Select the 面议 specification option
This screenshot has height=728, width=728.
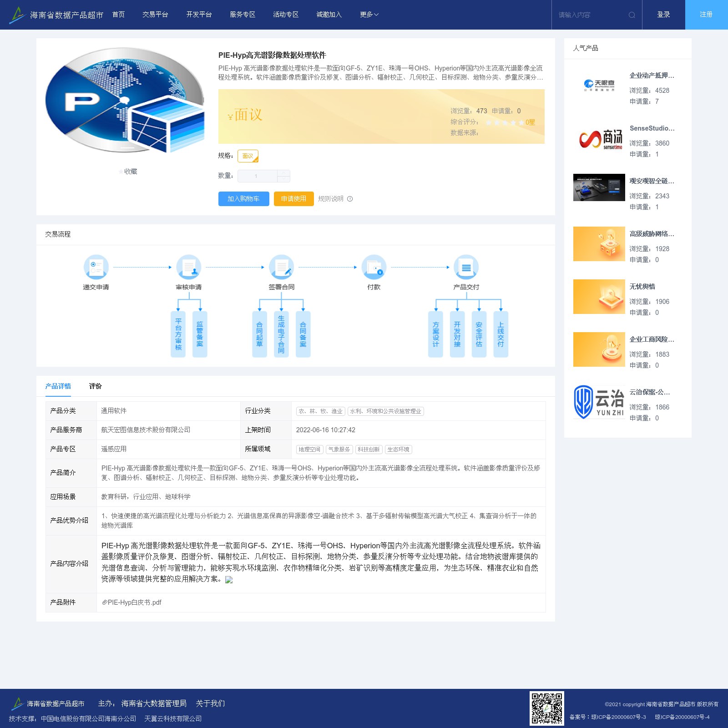[248, 156]
